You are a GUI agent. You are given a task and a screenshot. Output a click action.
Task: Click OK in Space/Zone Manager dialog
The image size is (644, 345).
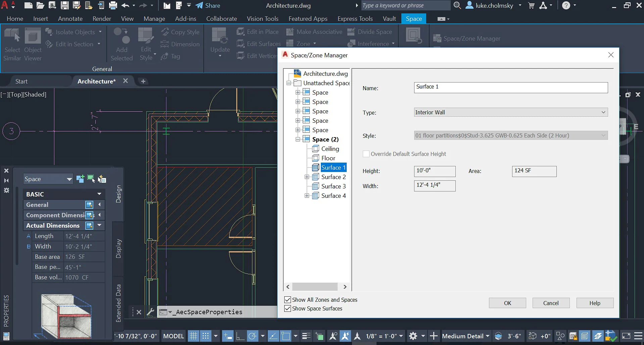(507, 303)
